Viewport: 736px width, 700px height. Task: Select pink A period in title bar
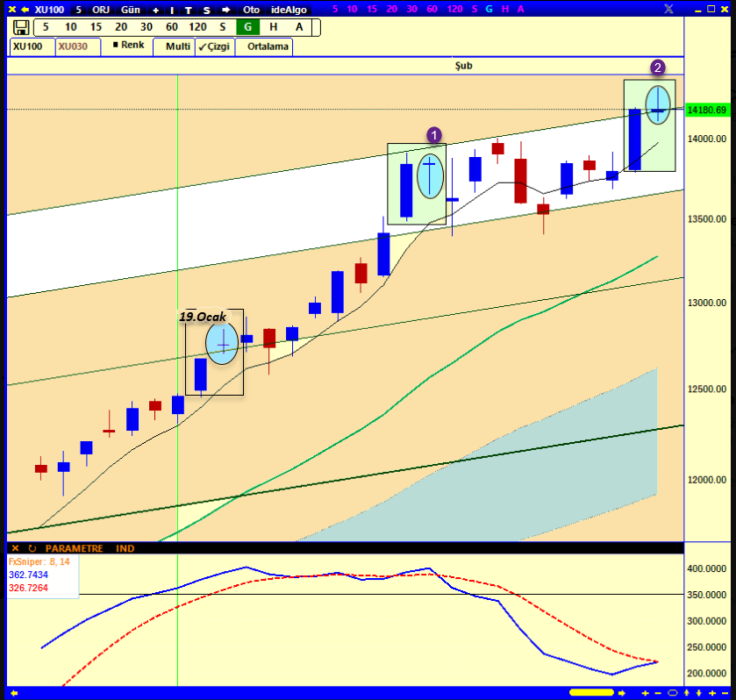tap(520, 9)
